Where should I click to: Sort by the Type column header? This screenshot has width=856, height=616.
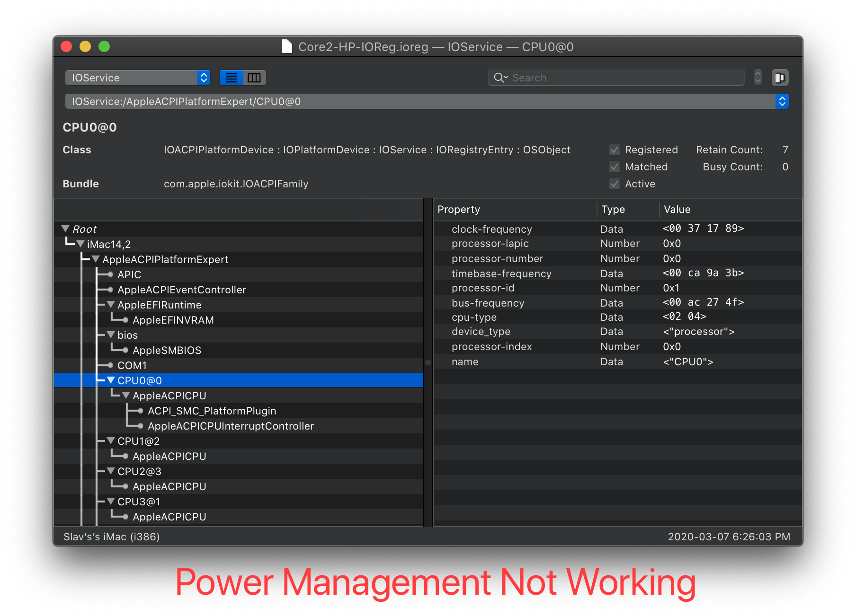coord(626,210)
